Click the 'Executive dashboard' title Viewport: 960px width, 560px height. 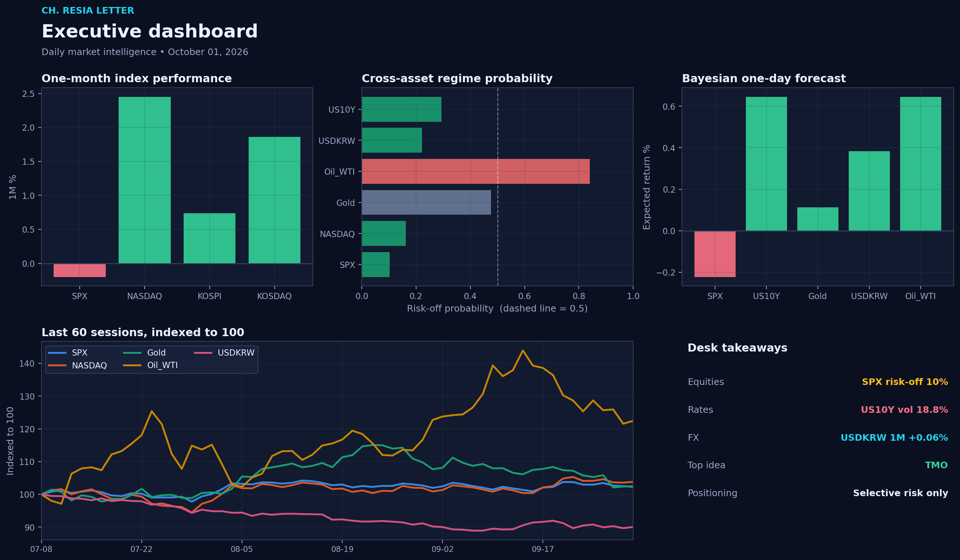click(x=150, y=31)
